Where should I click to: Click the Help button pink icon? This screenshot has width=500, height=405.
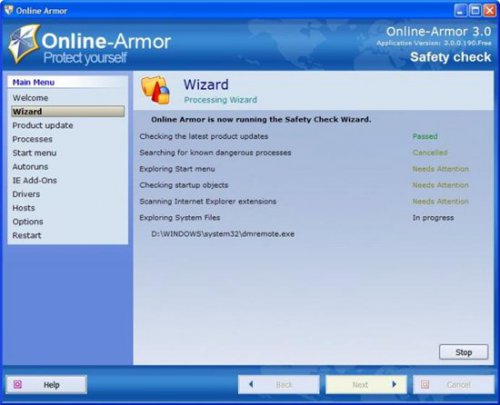click(18, 384)
